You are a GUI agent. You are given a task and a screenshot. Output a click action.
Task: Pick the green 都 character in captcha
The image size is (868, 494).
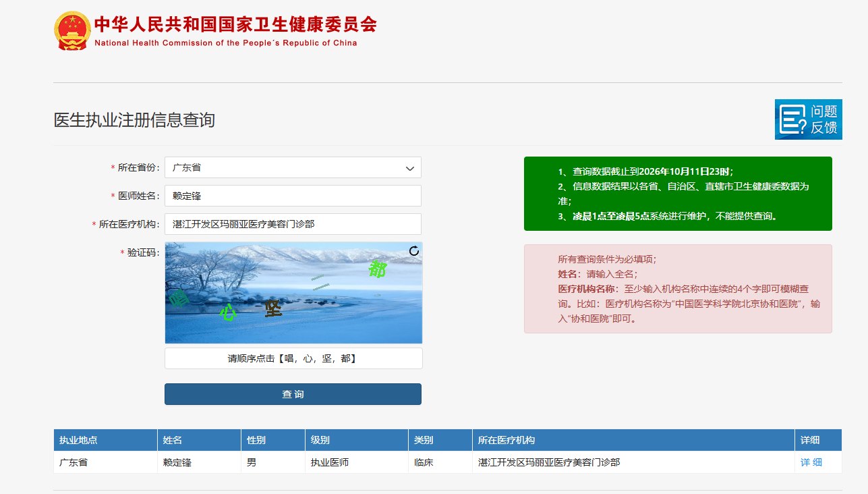pyautogui.click(x=377, y=270)
